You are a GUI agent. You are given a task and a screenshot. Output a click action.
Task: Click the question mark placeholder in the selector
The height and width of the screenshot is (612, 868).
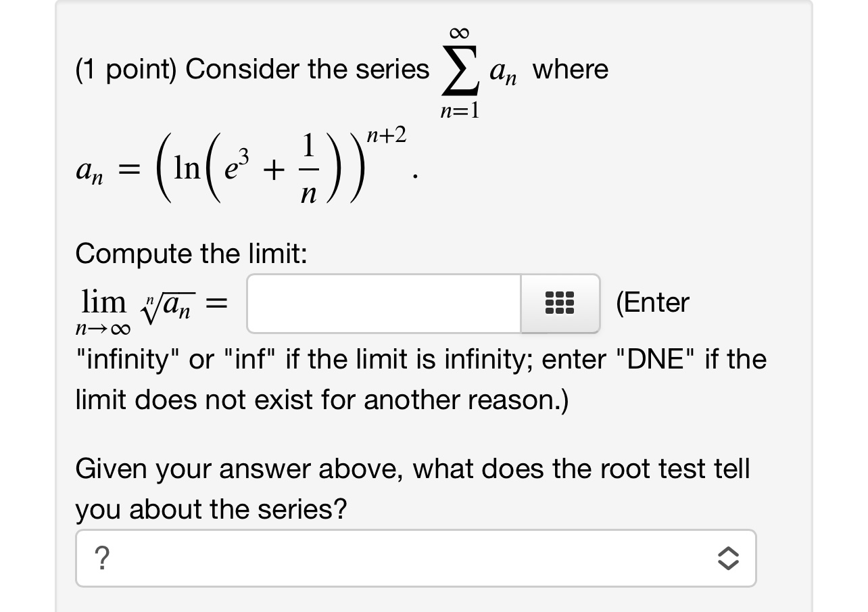101,558
